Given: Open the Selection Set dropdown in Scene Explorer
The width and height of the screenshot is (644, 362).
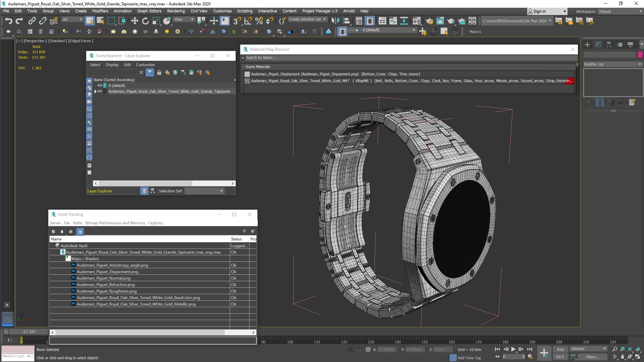Looking at the screenshot, I should [x=204, y=191].
